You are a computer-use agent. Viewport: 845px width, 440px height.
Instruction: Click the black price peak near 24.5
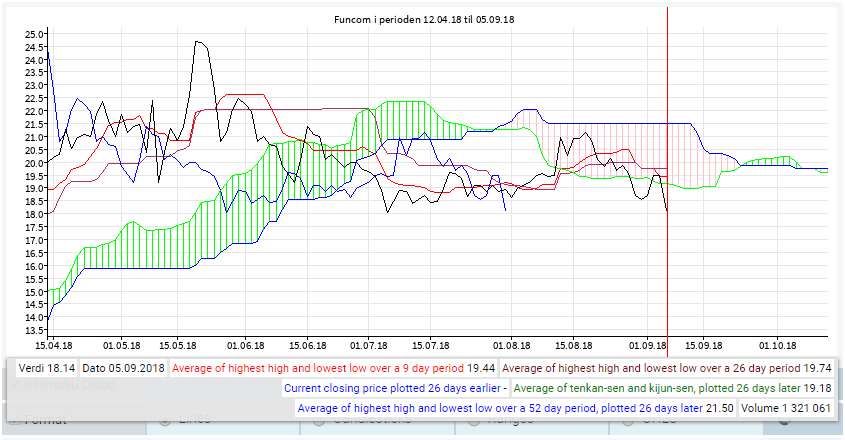click(x=199, y=42)
